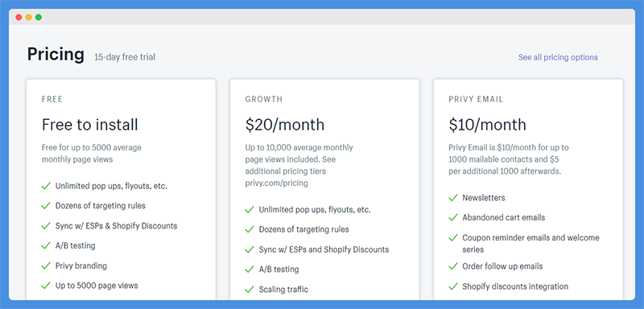Click the Order follow up emails text
Image resolution: width=644 pixels, height=309 pixels.
point(502,266)
